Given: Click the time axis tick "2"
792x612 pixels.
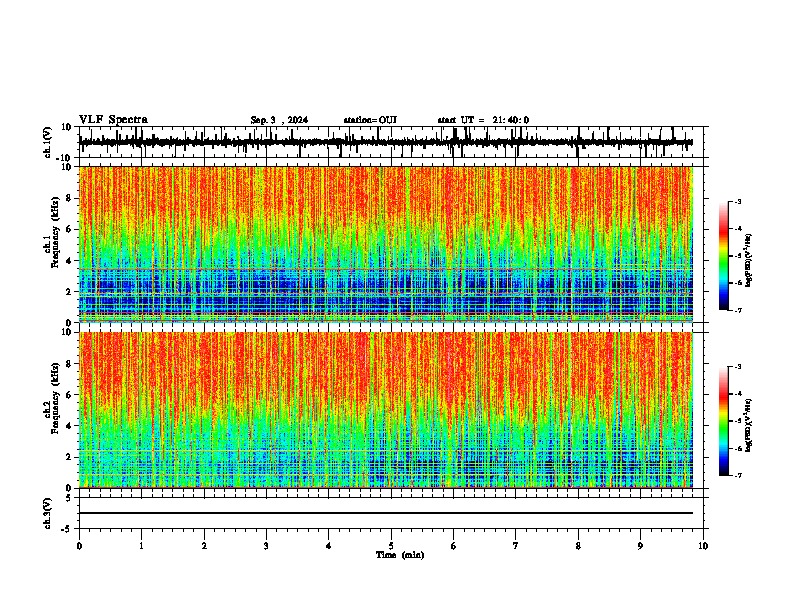Looking at the screenshot, I should coord(204,546).
